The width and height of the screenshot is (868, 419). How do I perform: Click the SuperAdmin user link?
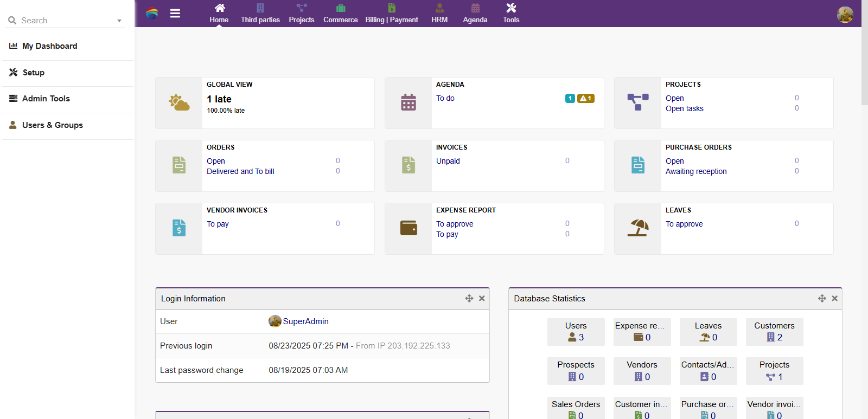tap(305, 321)
